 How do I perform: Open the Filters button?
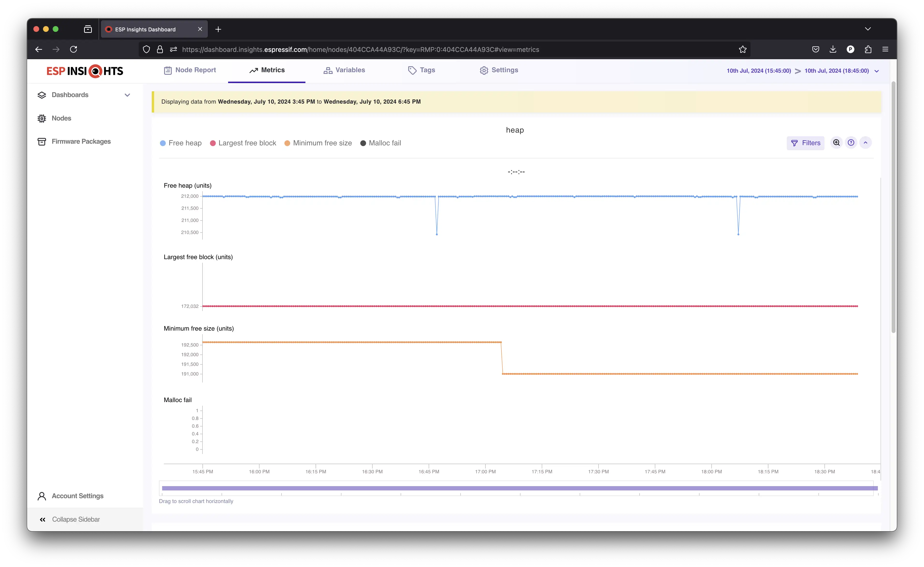(x=805, y=143)
